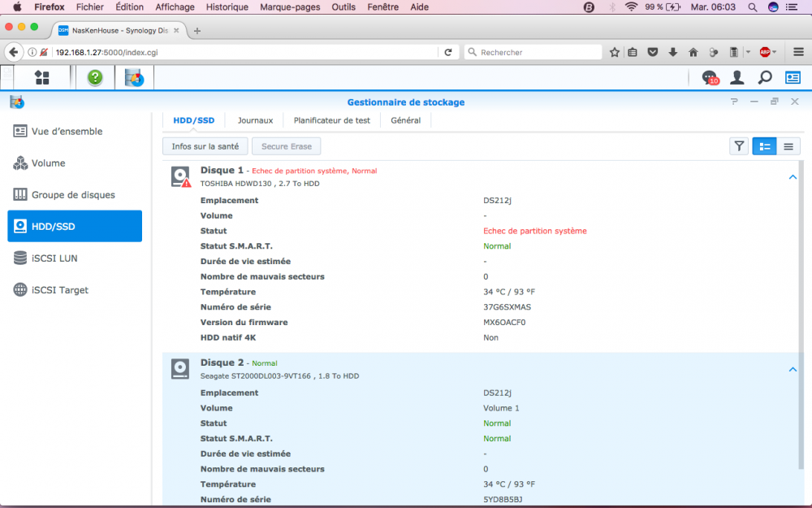Click firmware version MX6OACF0
The width and height of the screenshot is (812, 508).
point(504,322)
